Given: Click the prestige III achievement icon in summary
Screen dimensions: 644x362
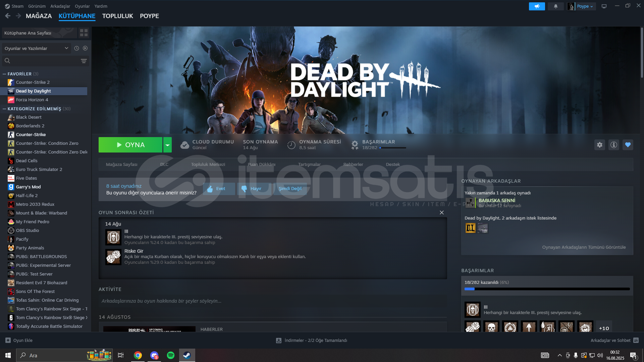Looking at the screenshot, I should click(113, 237).
